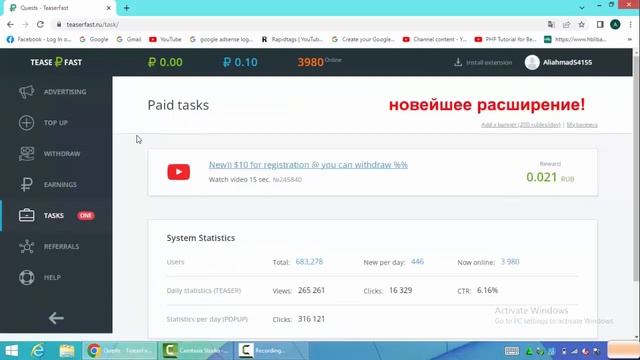Click the ONE badge next to Tasks
640x360 pixels.
86,216
